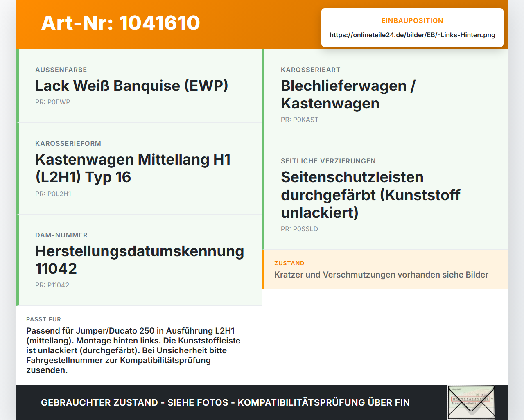Viewport: 524px width, 420px height.
Task: Click the DAM-NUMMER label
Action: (x=61, y=235)
